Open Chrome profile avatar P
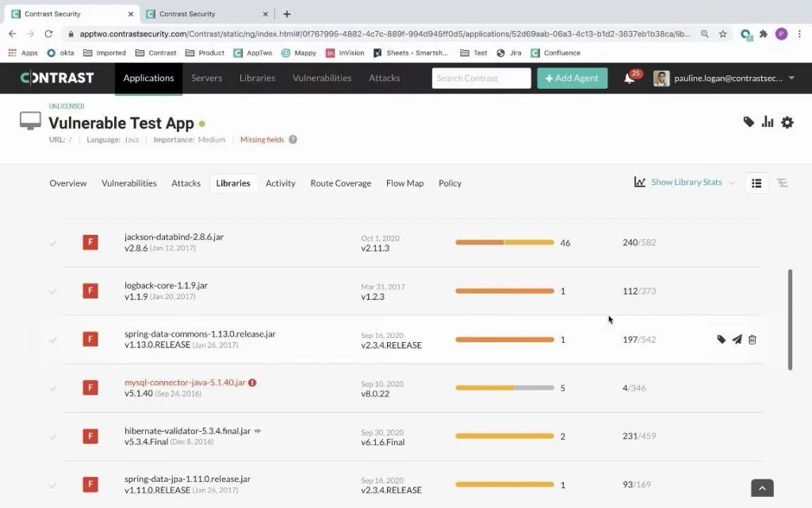The height and width of the screenshot is (508, 812). tap(781, 33)
